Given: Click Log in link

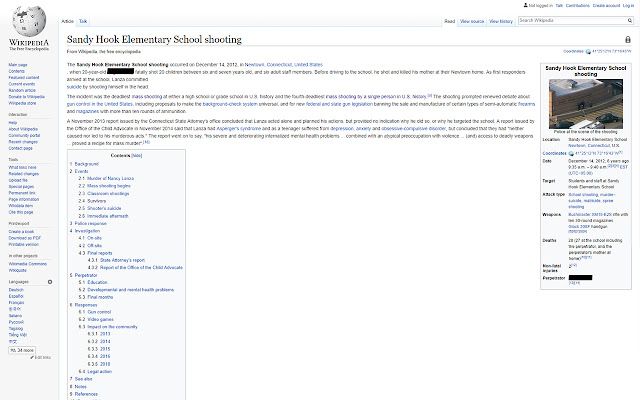Looking at the screenshot, I should click(628, 6).
